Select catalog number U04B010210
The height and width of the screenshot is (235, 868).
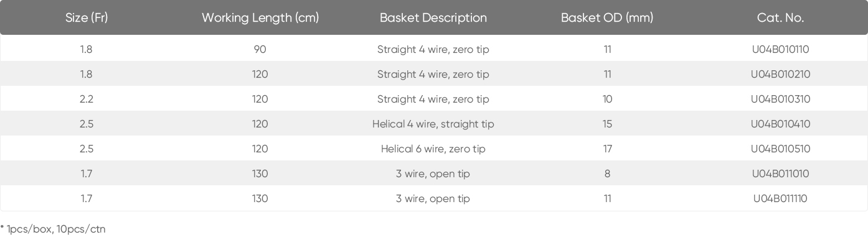click(781, 74)
